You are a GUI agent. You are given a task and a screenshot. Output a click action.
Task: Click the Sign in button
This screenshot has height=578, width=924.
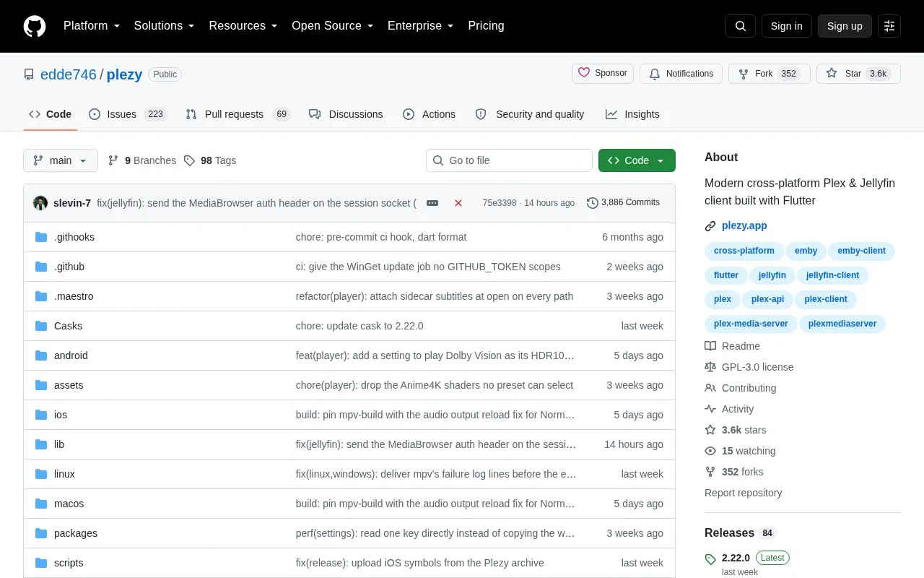click(x=786, y=26)
